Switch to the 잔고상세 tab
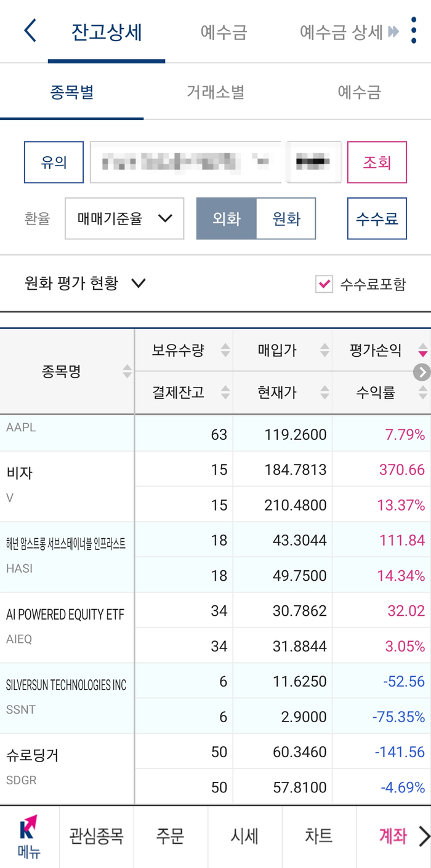Viewport: 431px width, 868px height. tap(107, 32)
